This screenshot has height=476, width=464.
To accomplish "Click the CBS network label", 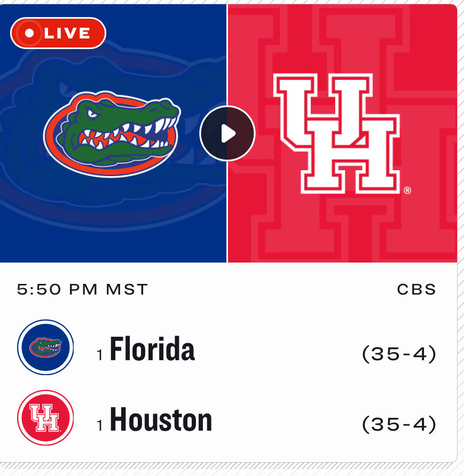I will tap(416, 289).
